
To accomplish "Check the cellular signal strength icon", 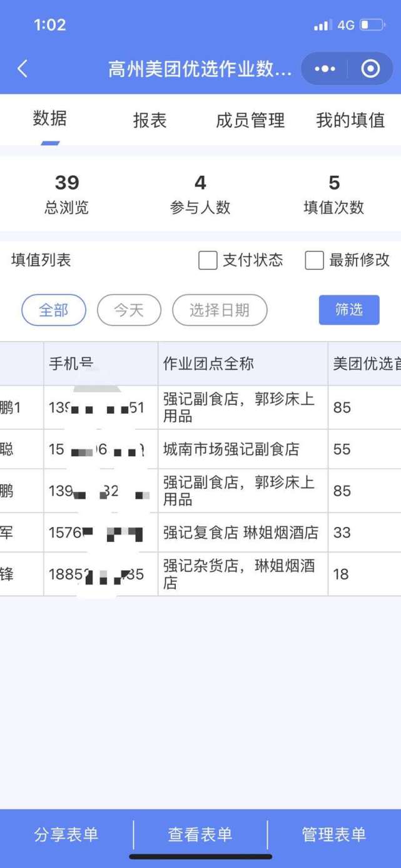I will click(322, 26).
